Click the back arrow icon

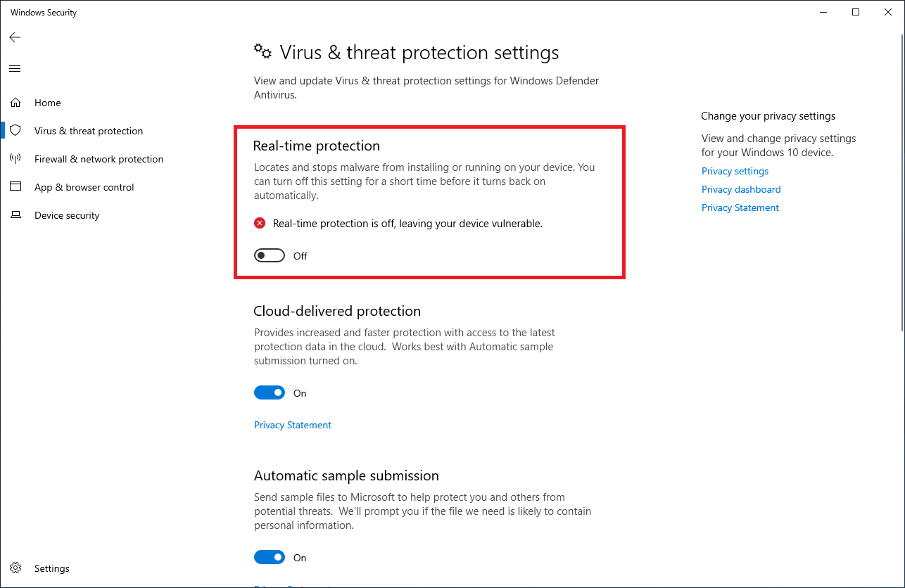15,37
